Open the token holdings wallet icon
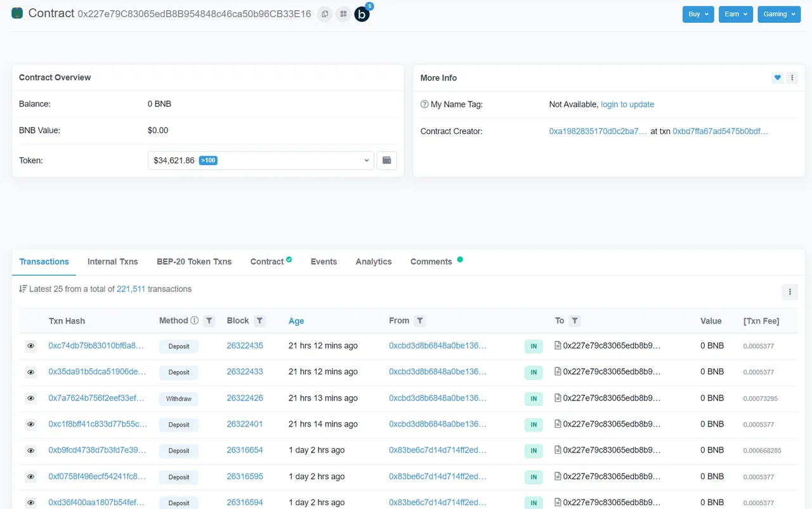Image resolution: width=812 pixels, height=509 pixels. tap(387, 161)
